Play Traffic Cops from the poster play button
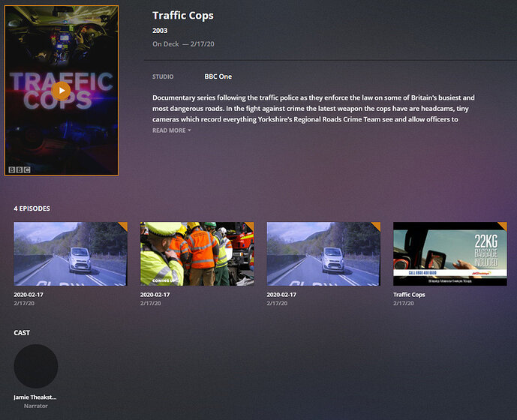517x420 pixels. pyautogui.click(x=61, y=90)
